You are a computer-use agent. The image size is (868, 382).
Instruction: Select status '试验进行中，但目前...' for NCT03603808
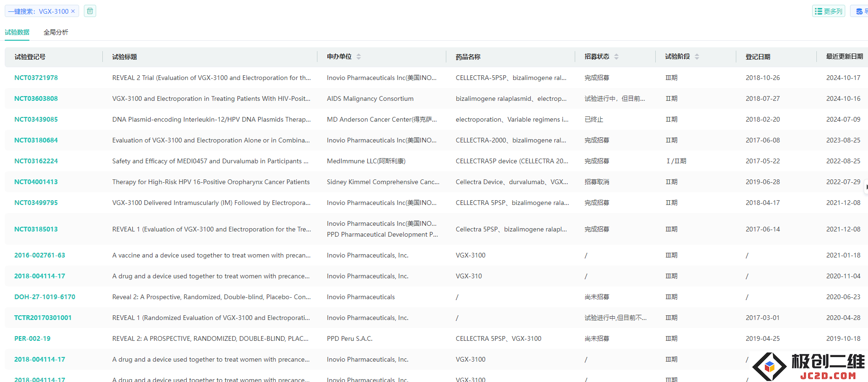615,98
